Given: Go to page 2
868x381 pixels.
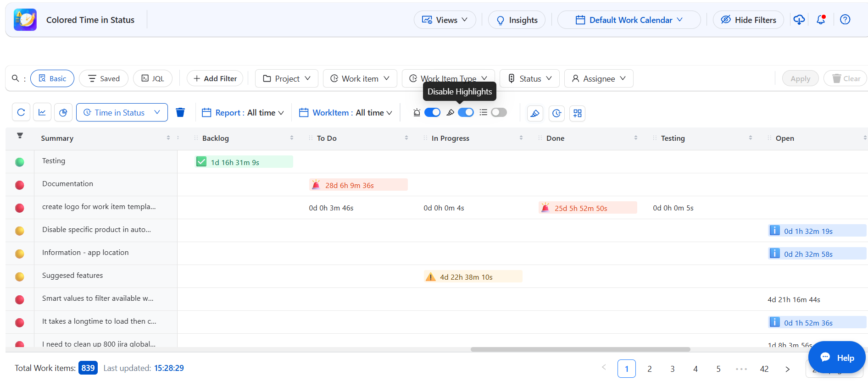Looking at the screenshot, I should 650,369.
